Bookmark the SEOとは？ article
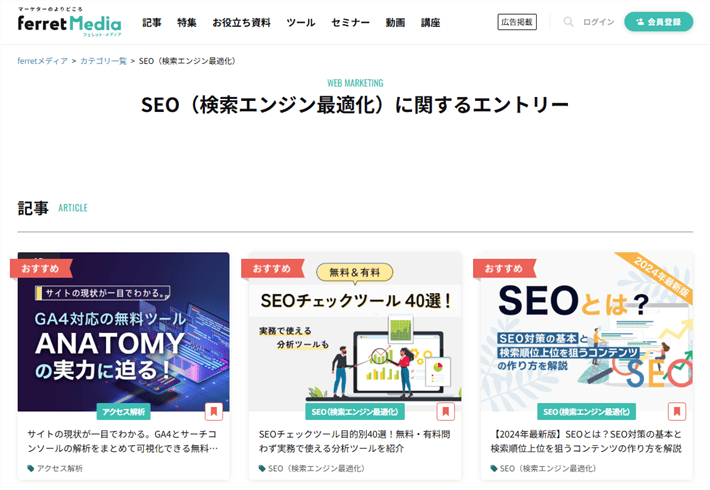This screenshot has width=710, height=490. pyautogui.click(x=677, y=411)
